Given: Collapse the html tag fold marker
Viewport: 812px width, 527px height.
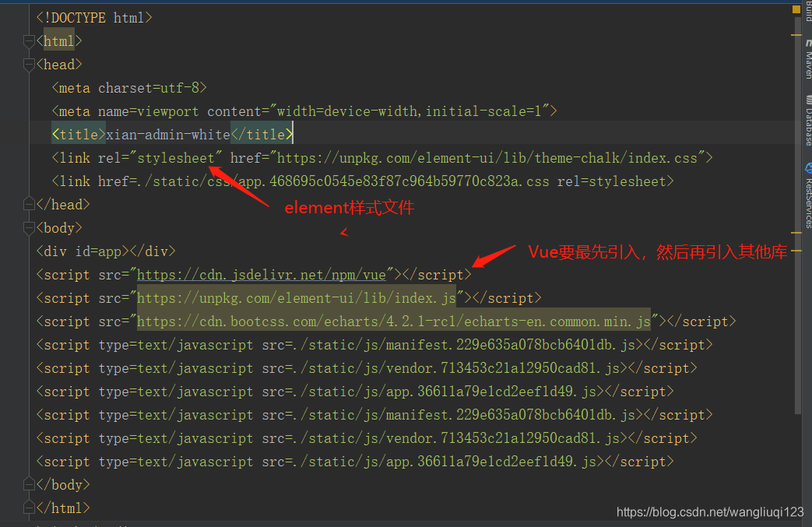Looking at the screenshot, I should point(29,41).
